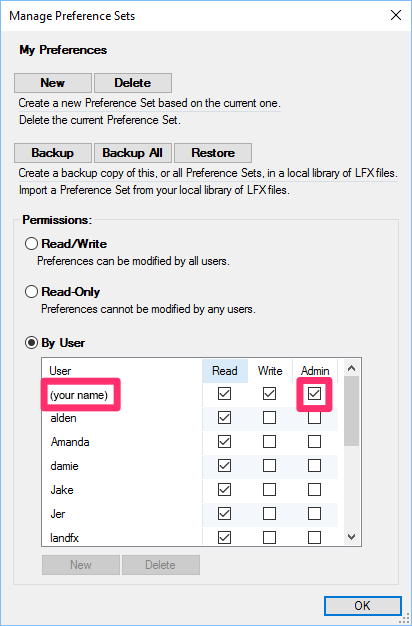Uncheck Admin for (your name)
The width and height of the screenshot is (412, 626).
pos(315,394)
